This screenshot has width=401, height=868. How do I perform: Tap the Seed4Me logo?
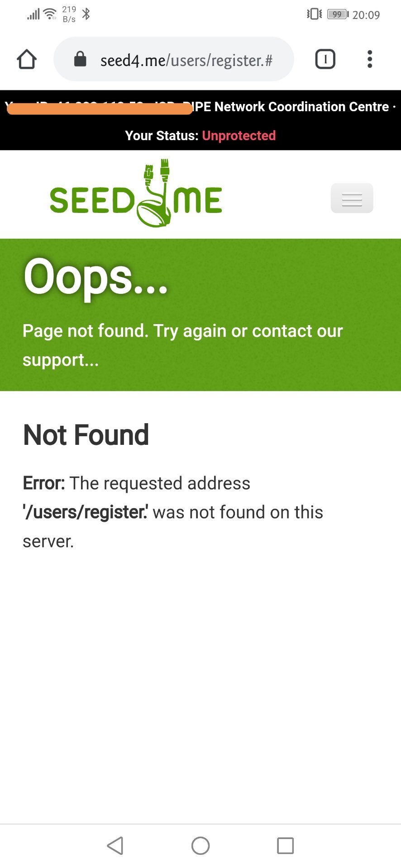click(x=136, y=193)
